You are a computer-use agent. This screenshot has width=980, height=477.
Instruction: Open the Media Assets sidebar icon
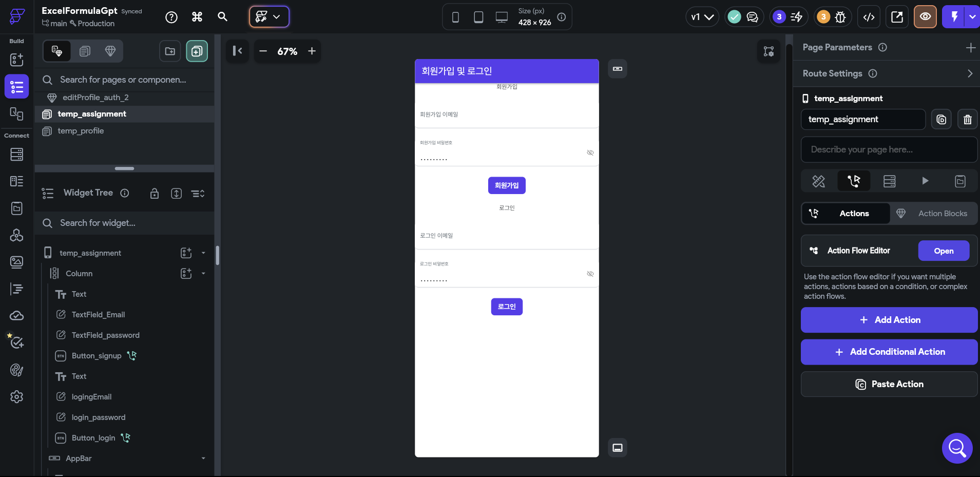(17, 262)
